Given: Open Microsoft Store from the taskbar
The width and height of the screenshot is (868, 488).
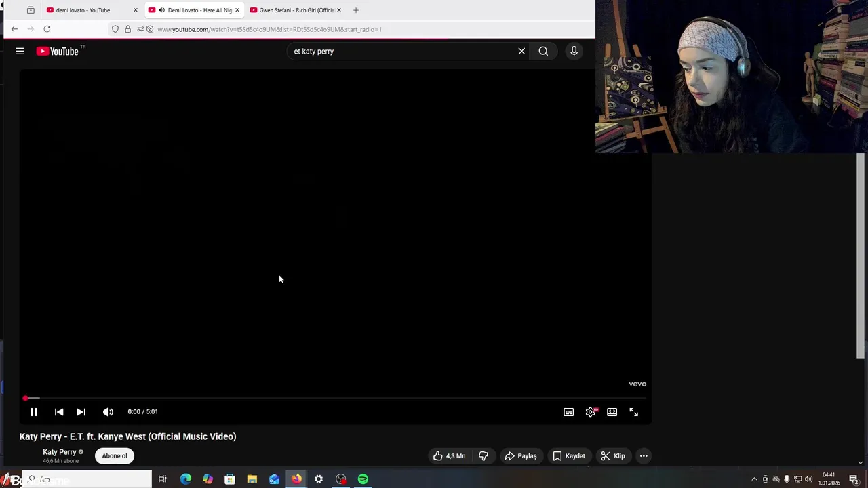Looking at the screenshot, I should coord(230,479).
